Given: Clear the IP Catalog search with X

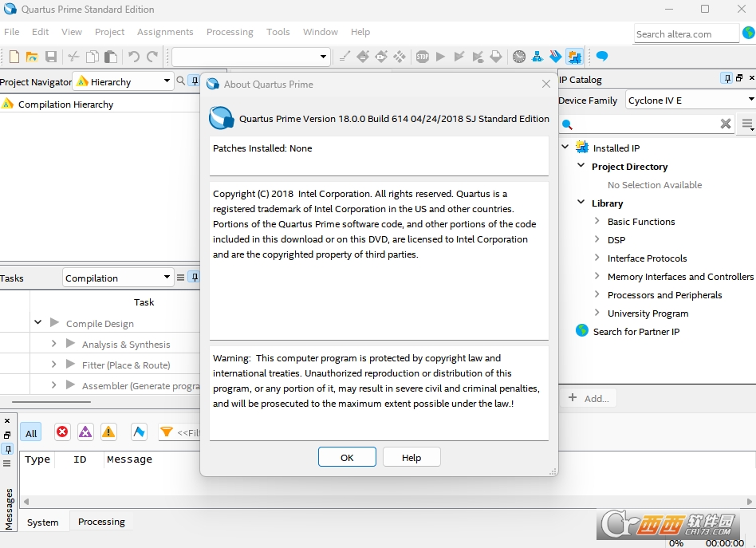Looking at the screenshot, I should tap(726, 124).
